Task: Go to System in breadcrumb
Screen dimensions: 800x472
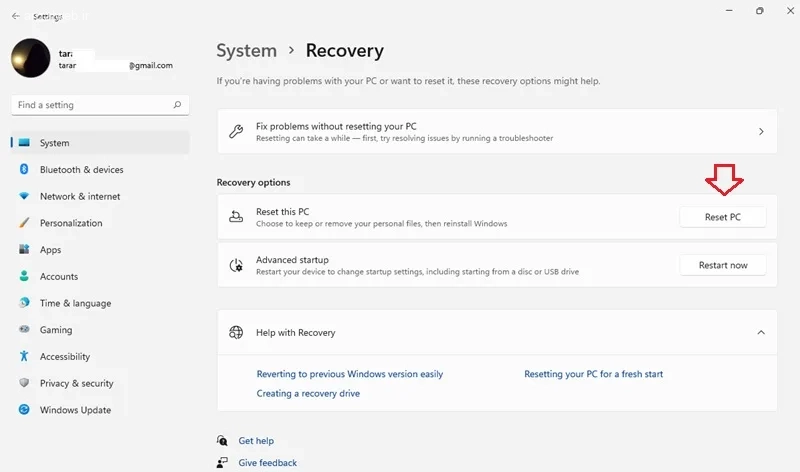Action: pos(246,51)
